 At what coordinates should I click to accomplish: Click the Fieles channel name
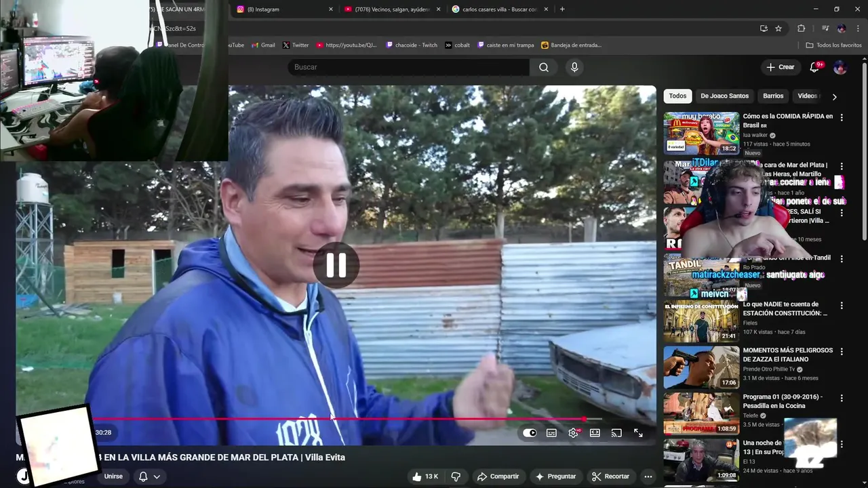[750, 323]
